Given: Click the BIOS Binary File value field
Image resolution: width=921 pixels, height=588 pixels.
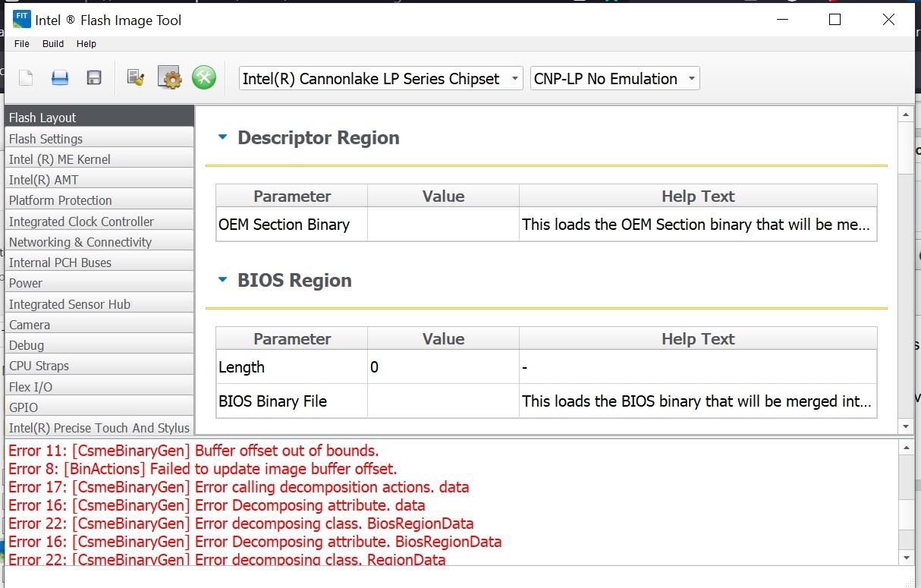Looking at the screenshot, I should [443, 401].
